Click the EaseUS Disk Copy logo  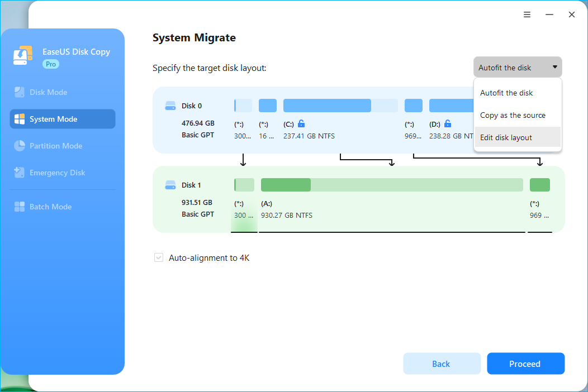pyautogui.click(x=23, y=55)
